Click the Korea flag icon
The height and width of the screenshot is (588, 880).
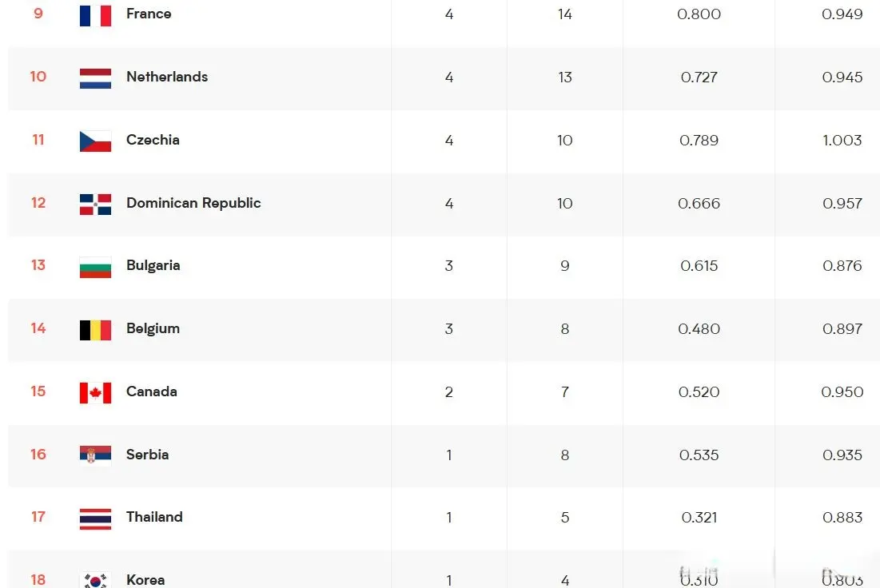[95, 579]
